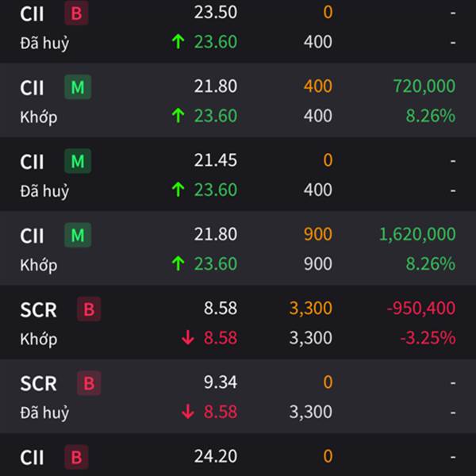
Task: Tap red B badge on SCR 9.34 cancelled order
Action: pos(89,383)
